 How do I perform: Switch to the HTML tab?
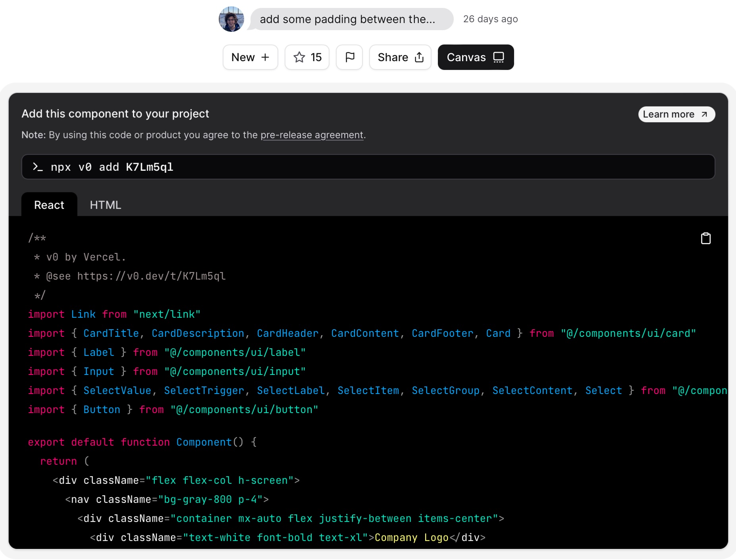(x=105, y=205)
